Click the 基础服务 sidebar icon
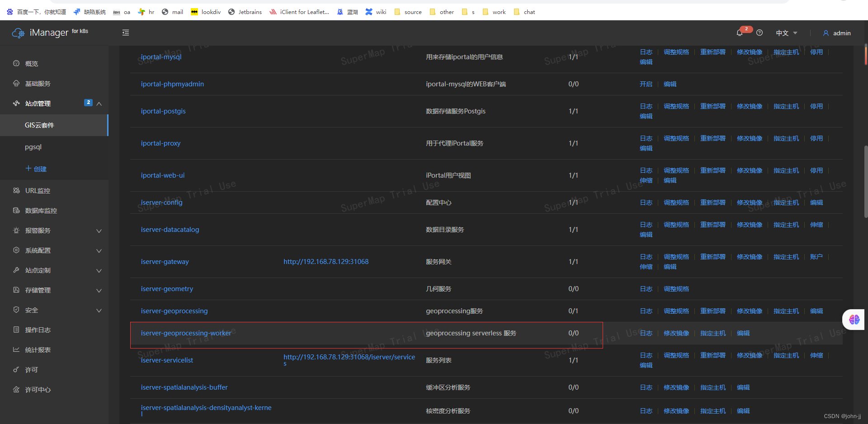 pos(16,83)
